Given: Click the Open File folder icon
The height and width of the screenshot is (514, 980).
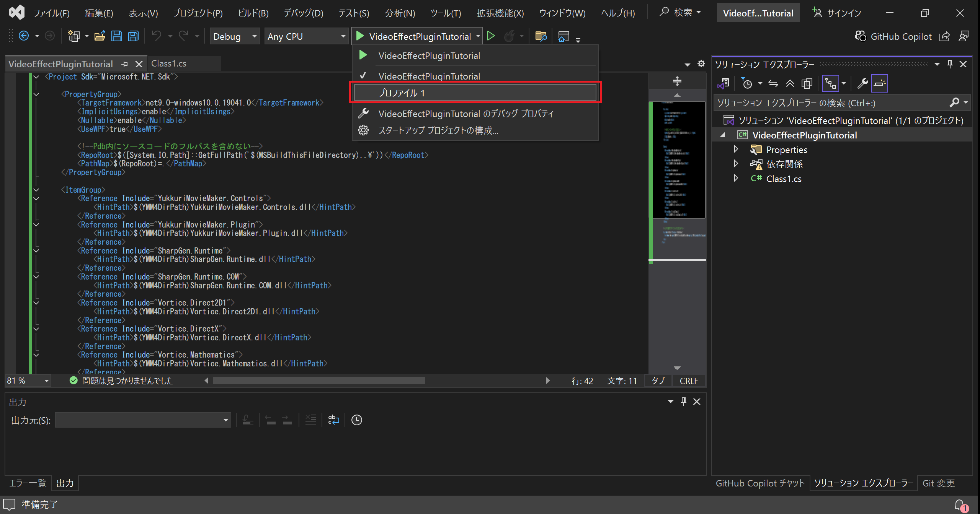Looking at the screenshot, I should point(100,36).
